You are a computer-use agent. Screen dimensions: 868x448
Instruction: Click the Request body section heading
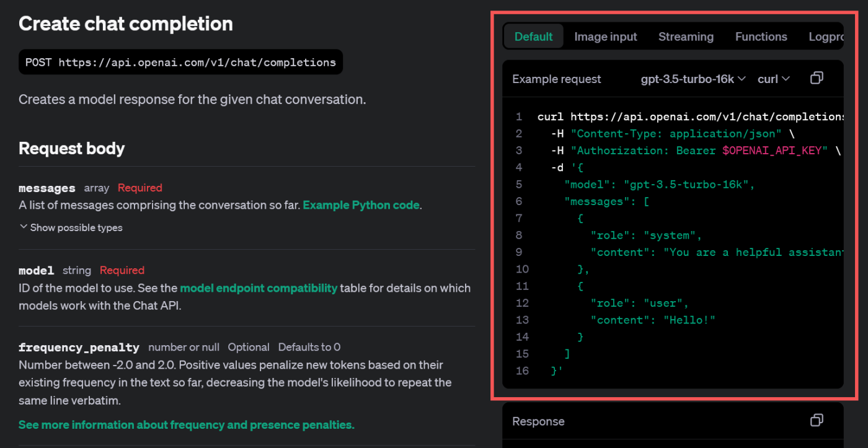[x=71, y=149]
